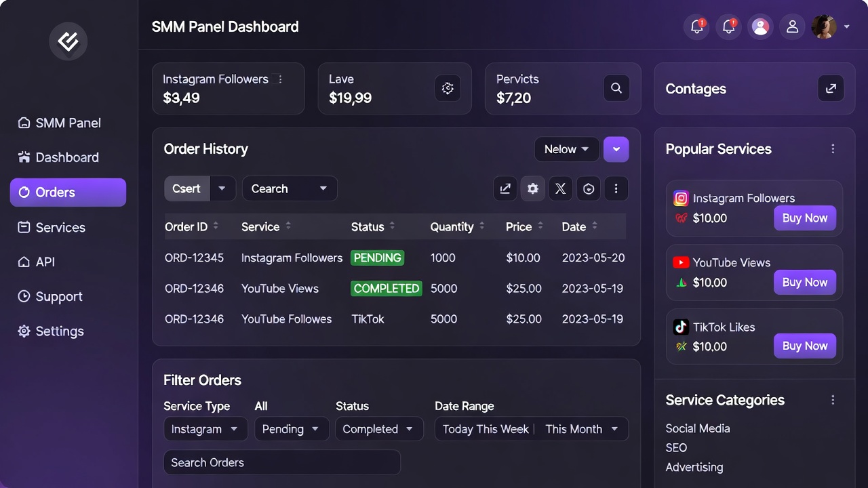Open the three-dot overflow menu in Order History

coord(616,188)
